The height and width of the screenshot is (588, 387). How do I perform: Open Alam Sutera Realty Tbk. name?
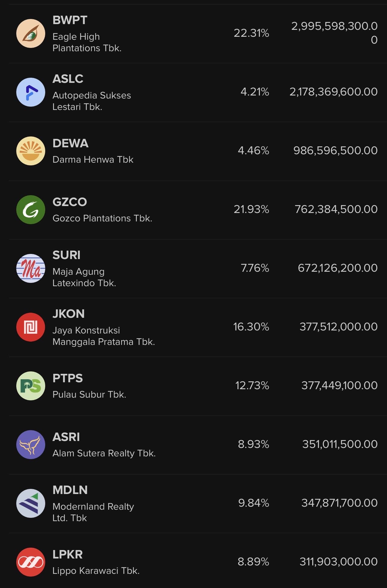(x=104, y=453)
